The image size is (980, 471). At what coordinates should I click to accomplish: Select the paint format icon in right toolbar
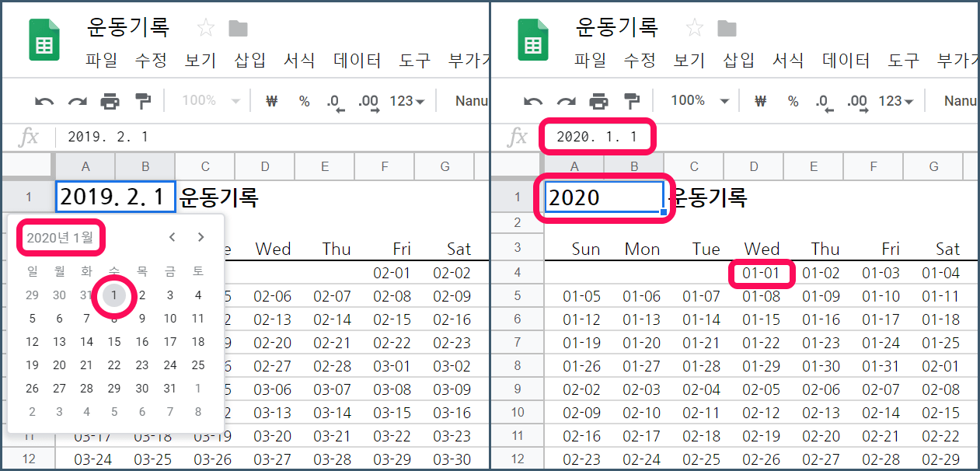[x=631, y=101]
